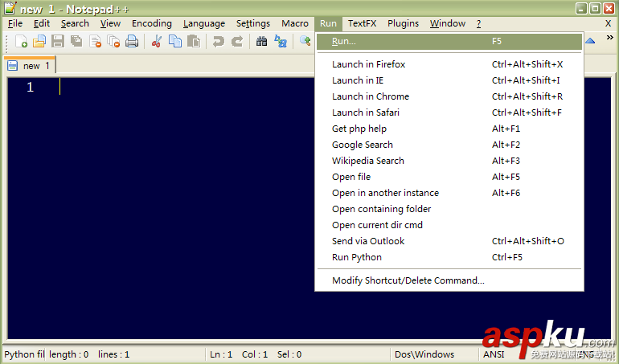Open the View menu

[x=110, y=23]
